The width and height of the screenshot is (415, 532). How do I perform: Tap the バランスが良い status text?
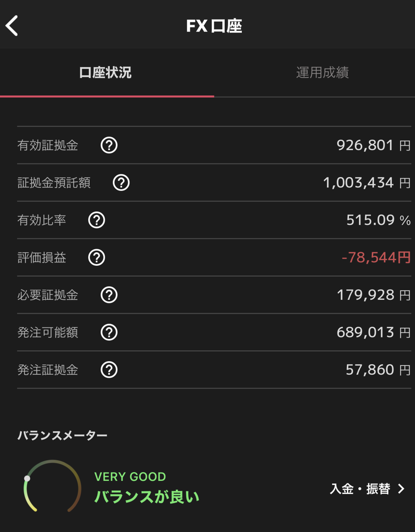pos(147,497)
